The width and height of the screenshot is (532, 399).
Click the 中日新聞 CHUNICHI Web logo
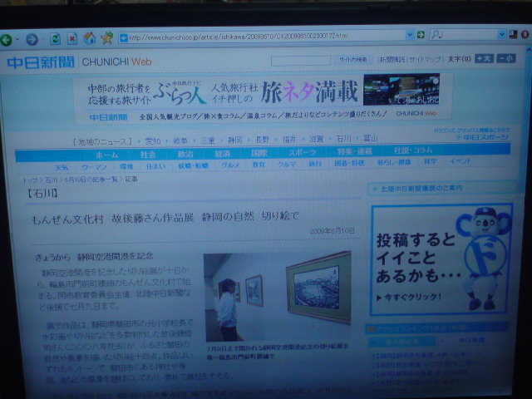tap(79, 62)
